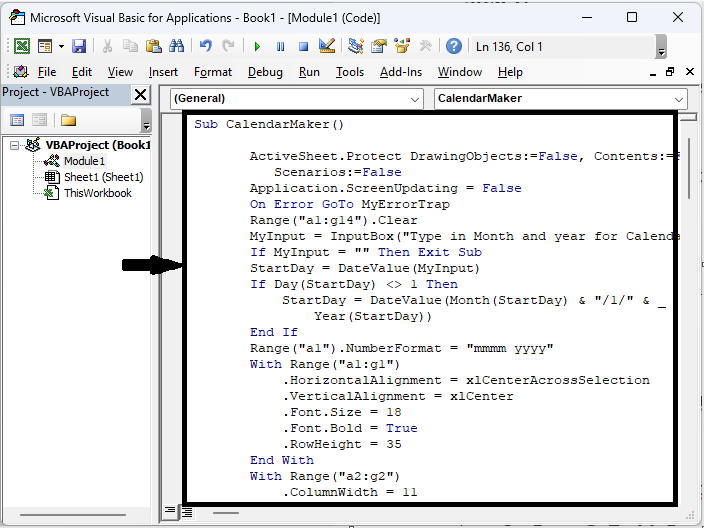Open Help with the question mark icon

pyautogui.click(x=454, y=46)
